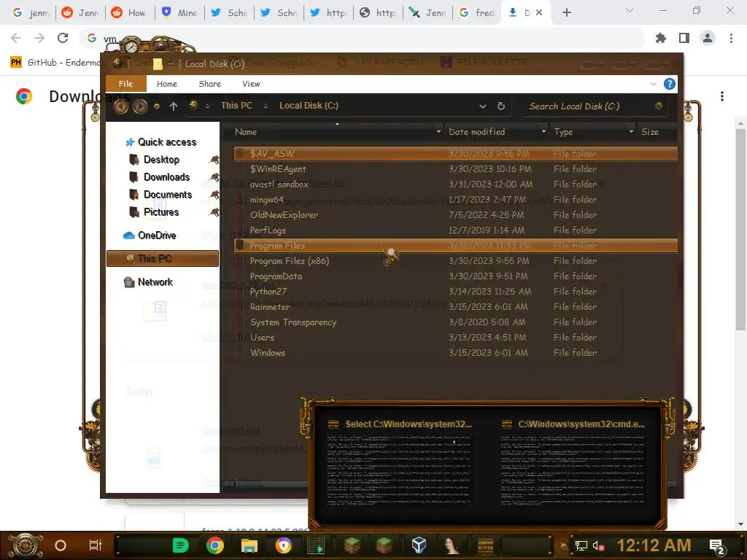Open the Share ribbon tab

click(209, 84)
